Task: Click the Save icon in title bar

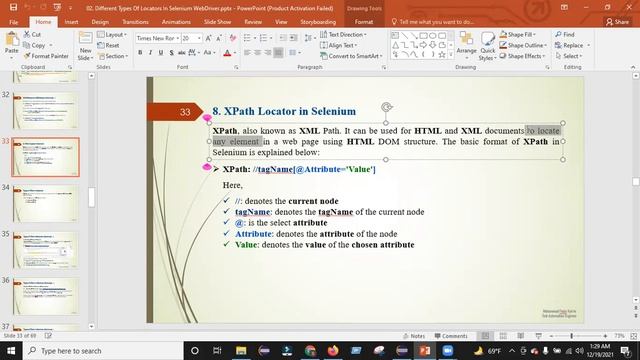Action: [13, 7]
